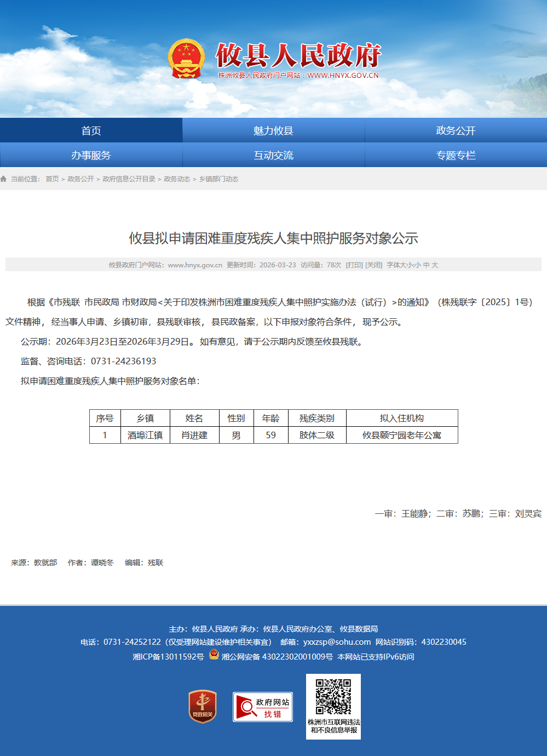Select the 政务公开 navigation menu item

pos(456,130)
